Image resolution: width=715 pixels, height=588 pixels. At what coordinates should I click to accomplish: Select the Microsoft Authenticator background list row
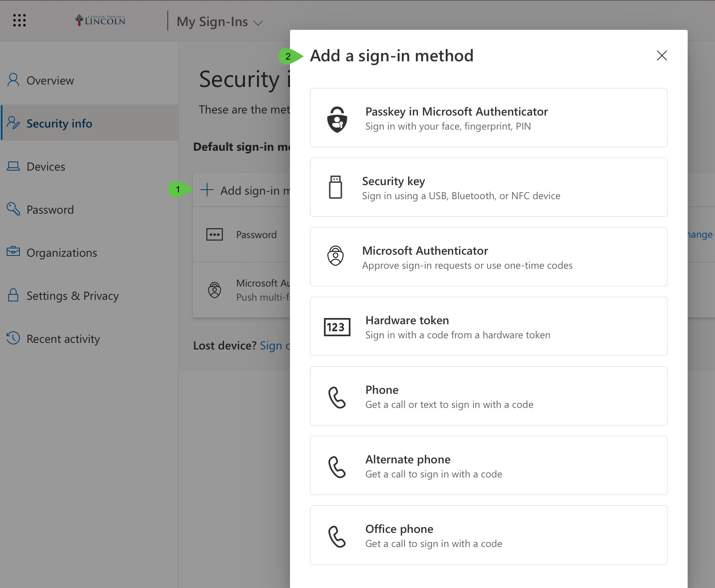pos(242,290)
